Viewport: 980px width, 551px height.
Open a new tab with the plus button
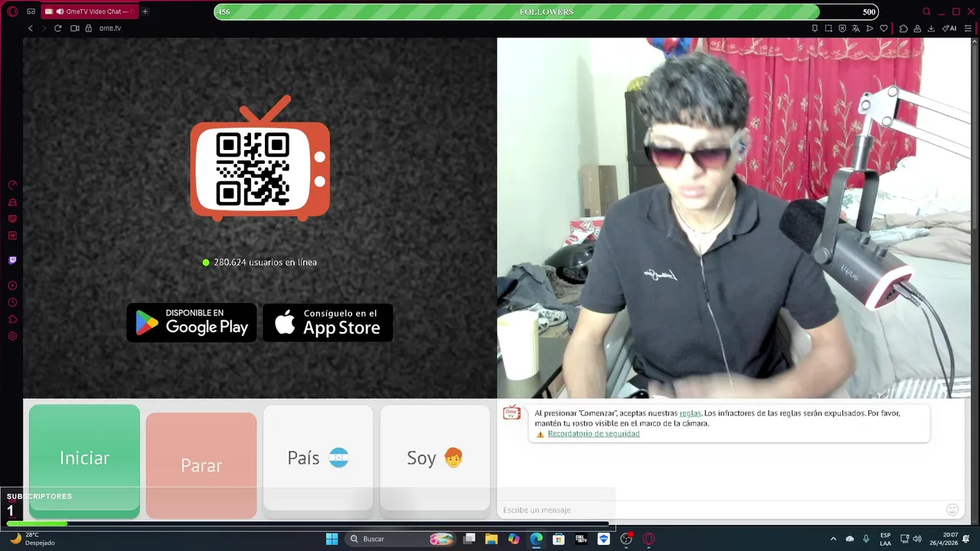coord(145,11)
